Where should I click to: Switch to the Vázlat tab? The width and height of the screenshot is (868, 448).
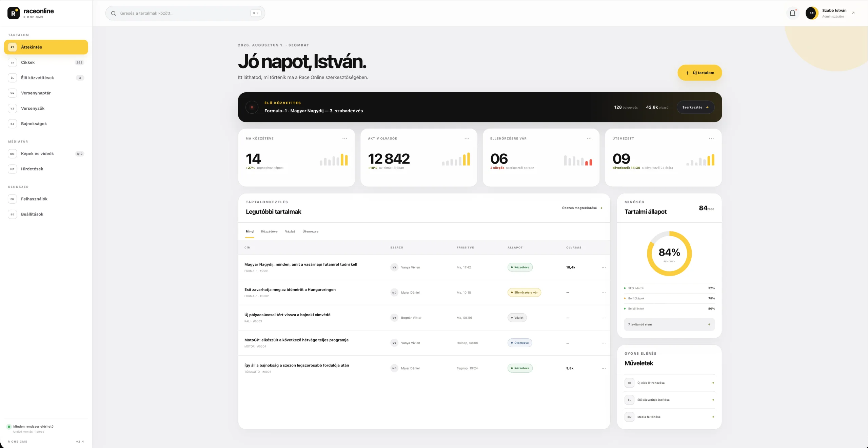[290, 231]
